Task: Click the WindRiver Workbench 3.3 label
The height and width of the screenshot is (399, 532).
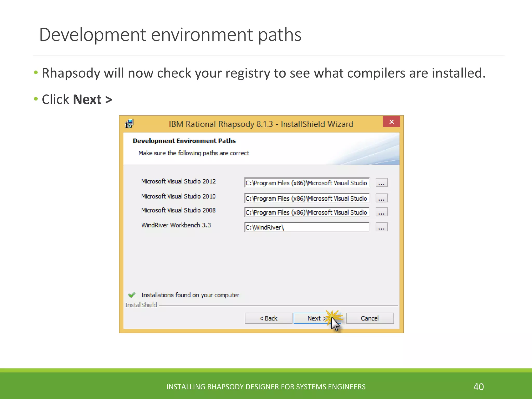Action: 176,225
